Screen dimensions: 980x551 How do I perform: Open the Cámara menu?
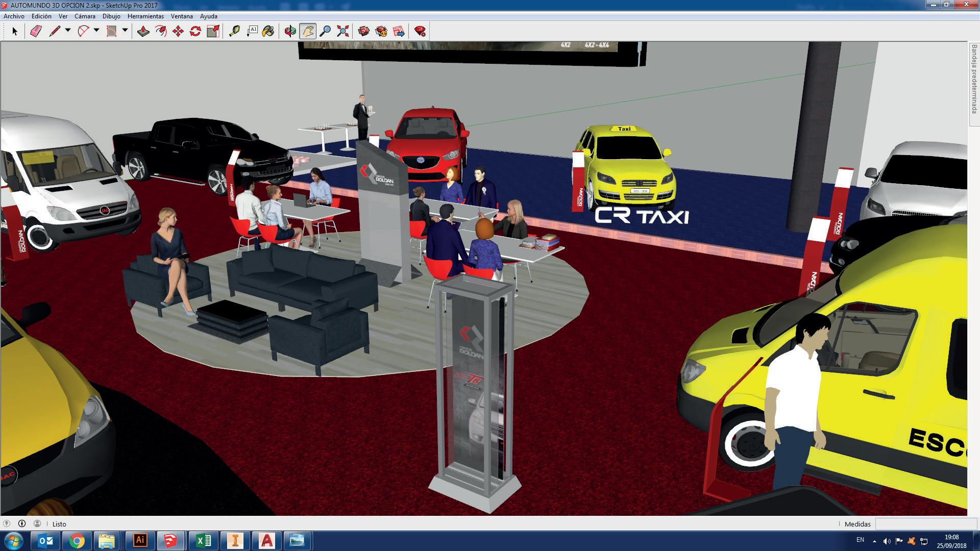coord(85,16)
